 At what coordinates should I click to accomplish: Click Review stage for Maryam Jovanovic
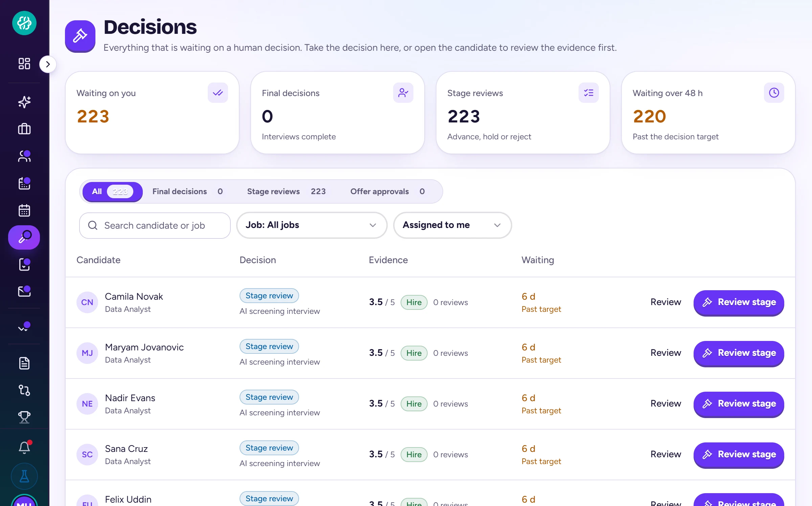(x=739, y=353)
